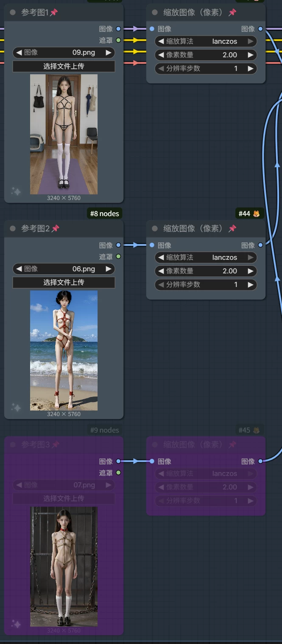Click 遮罩 output port of 参考图1
Screen dimensions: 282x644
click(118, 40)
